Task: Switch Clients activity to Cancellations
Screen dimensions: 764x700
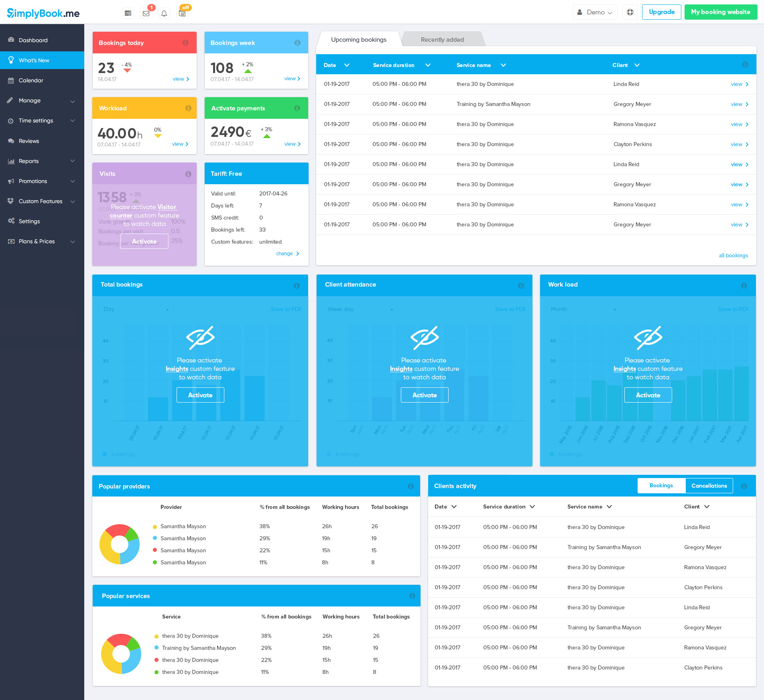Action: (x=709, y=486)
